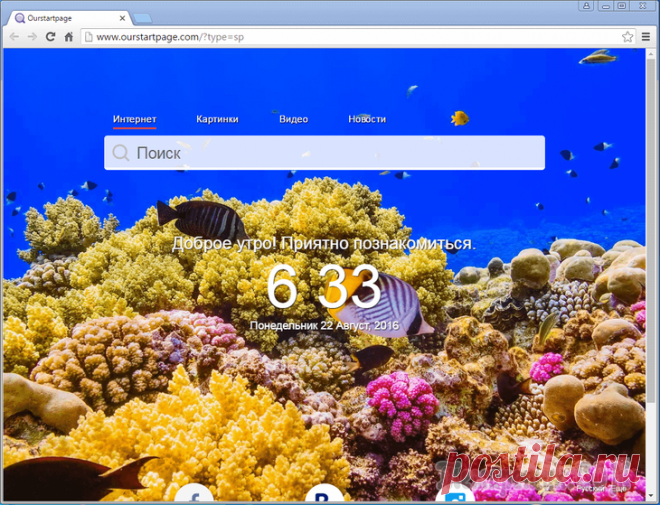Switch to the Картинки search tab
This screenshot has width=660, height=505.
[217, 119]
